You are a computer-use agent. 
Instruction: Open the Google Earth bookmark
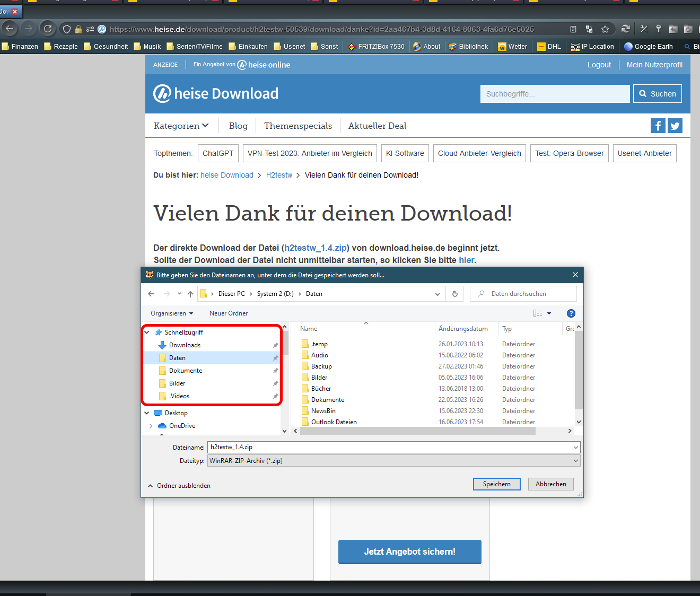(x=649, y=47)
